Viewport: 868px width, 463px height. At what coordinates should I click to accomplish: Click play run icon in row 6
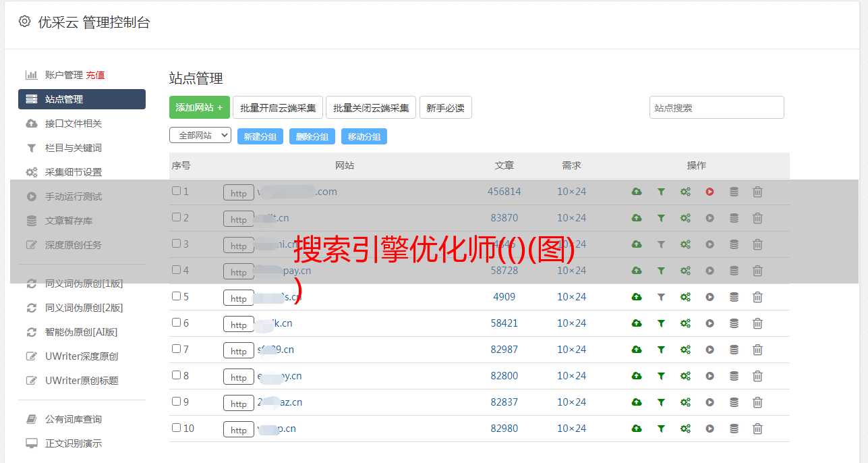(710, 323)
